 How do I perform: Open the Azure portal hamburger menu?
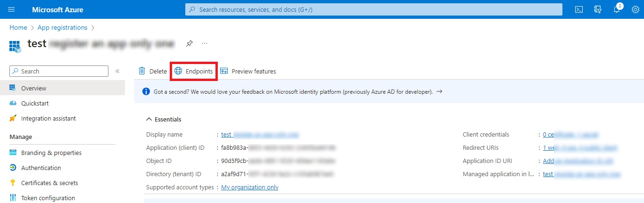click(x=12, y=9)
